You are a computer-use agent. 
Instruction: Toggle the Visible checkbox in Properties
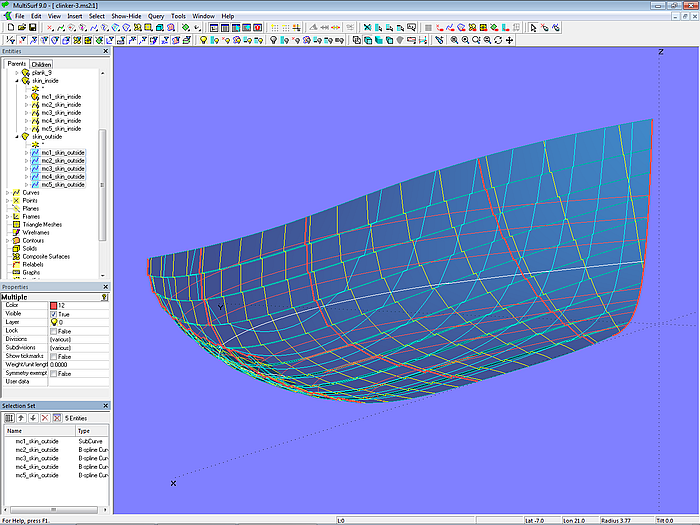[54, 314]
